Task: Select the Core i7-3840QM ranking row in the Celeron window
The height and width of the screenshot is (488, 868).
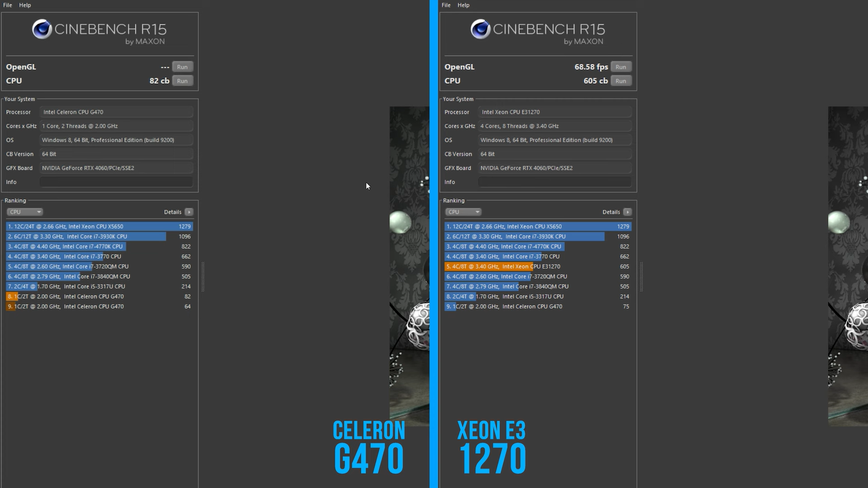Action: click(99, 277)
